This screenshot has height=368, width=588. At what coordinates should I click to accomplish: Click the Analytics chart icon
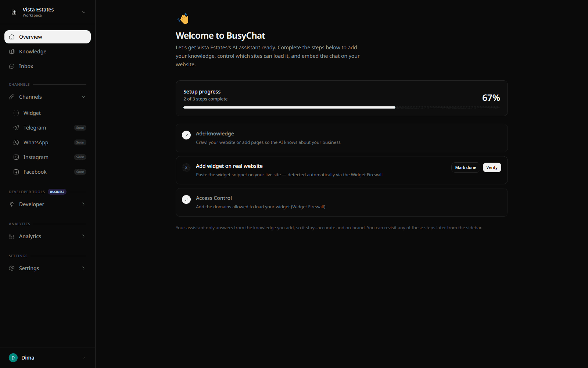coord(12,236)
